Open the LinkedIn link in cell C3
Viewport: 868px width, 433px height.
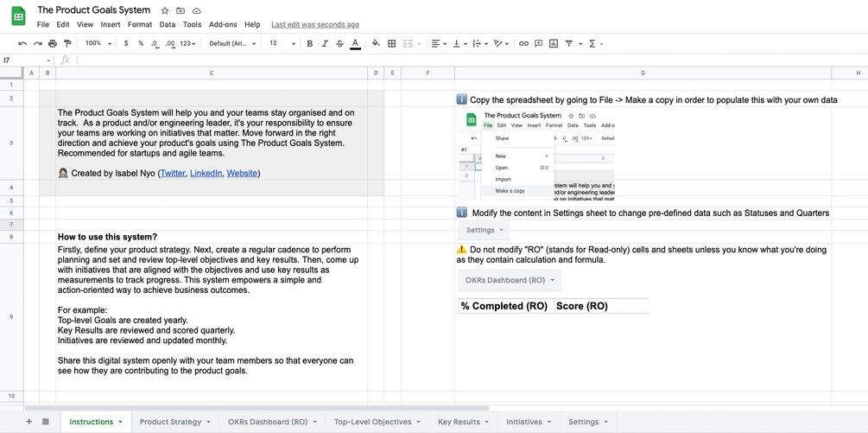point(206,174)
